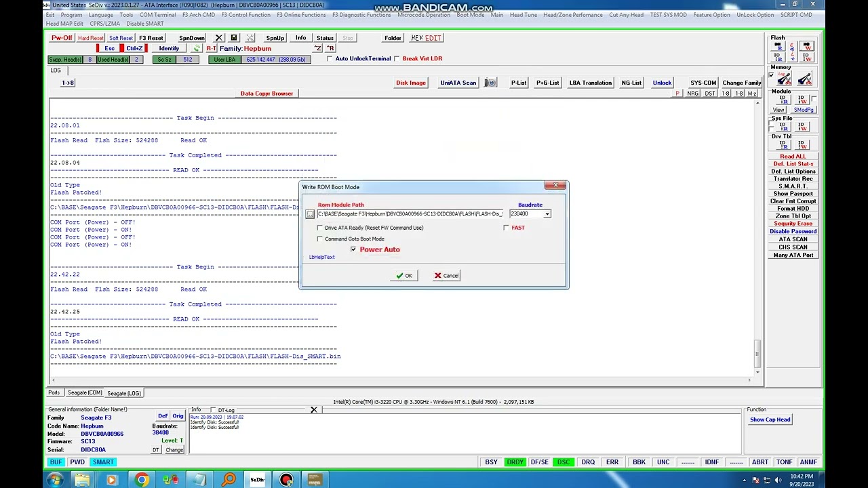Open the Head Tune menu

524,15
